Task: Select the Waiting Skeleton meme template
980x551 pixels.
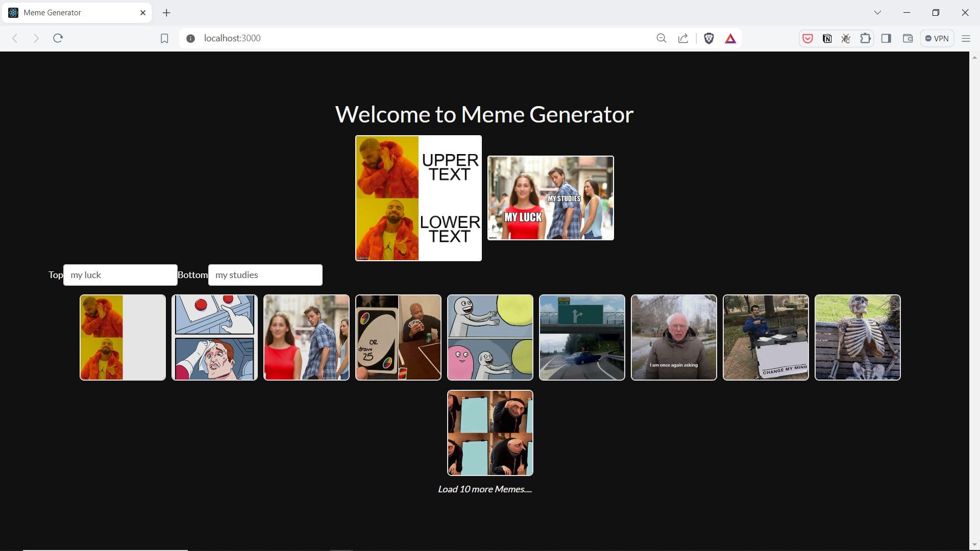Action: [x=857, y=337]
